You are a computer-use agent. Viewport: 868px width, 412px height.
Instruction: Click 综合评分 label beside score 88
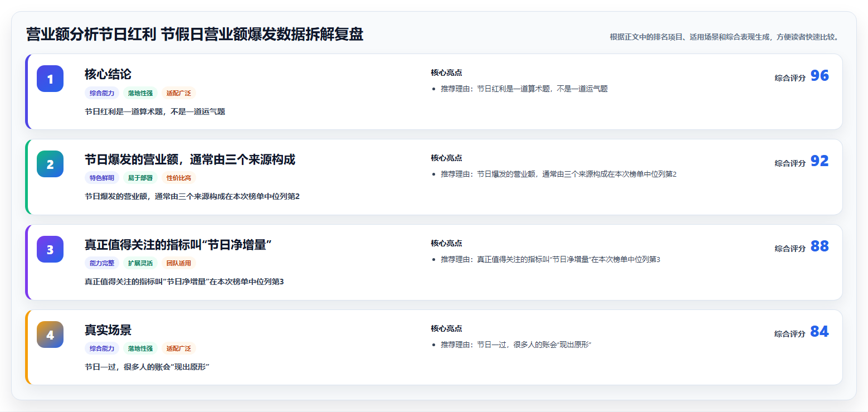click(790, 249)
